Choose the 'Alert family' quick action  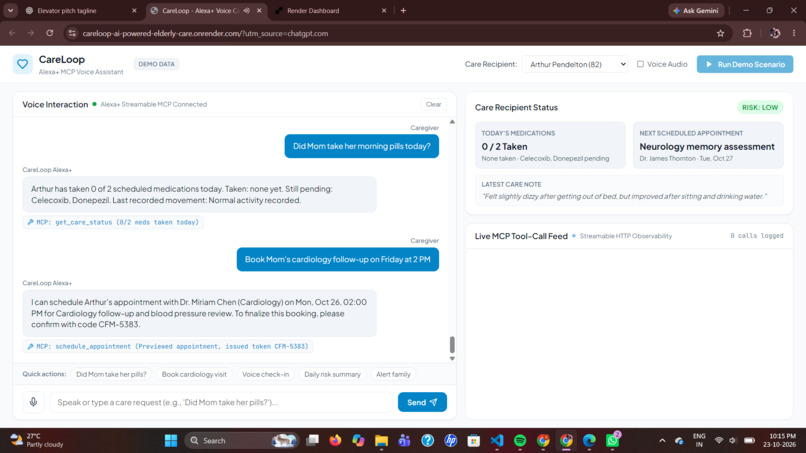click(393, 374)
